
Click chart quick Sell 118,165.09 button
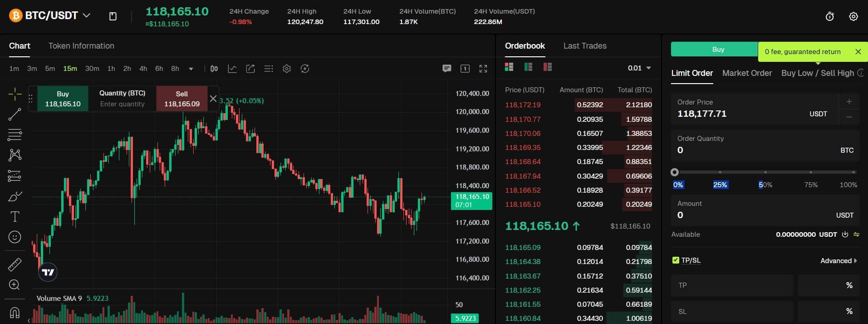pyautogui.click(x=182, y=99)
